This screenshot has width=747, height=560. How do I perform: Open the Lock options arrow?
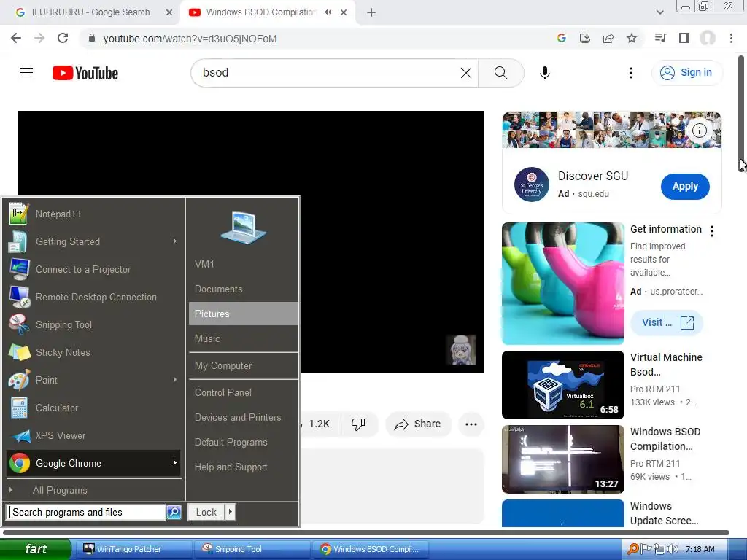(x=230, y=512)
